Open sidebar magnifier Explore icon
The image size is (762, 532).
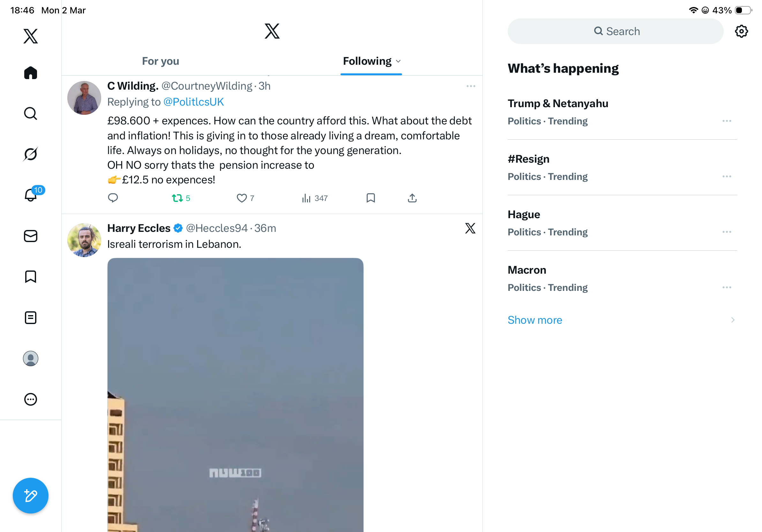pos(31,114)
